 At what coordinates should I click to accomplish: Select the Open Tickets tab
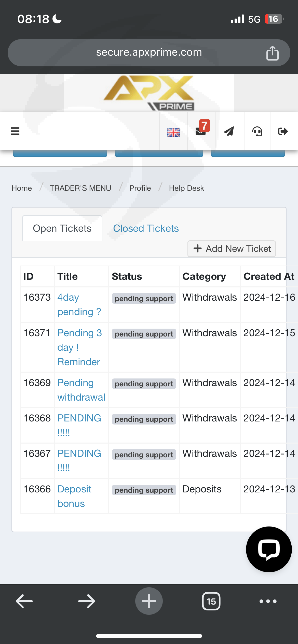pyautogui.click(x=62, y=228)
